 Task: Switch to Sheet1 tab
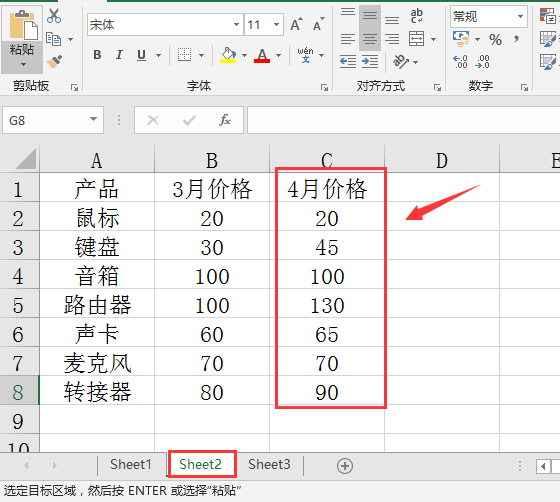pos(131,464)
